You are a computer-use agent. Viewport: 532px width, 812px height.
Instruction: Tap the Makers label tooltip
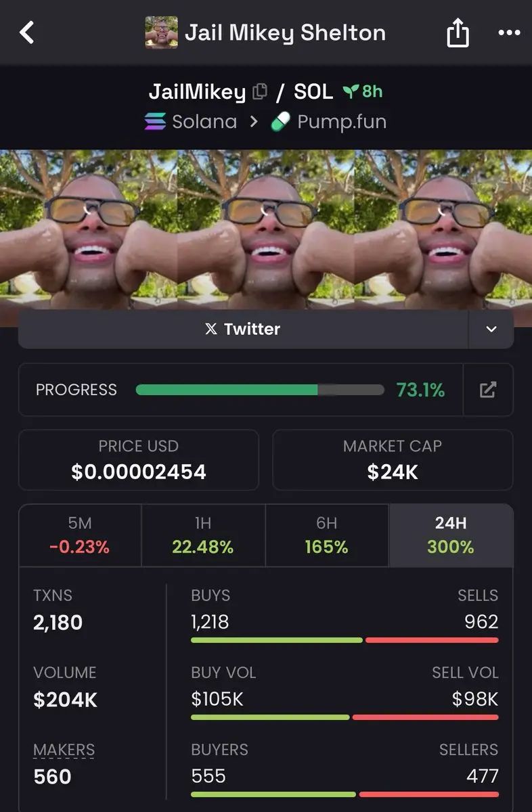64,750
